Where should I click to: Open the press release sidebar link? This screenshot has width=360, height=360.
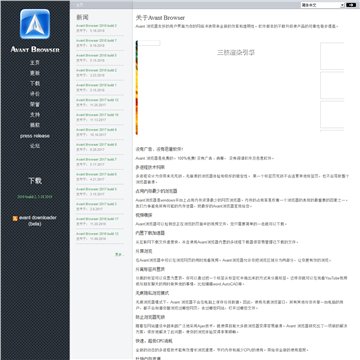[x=35, y=136]
